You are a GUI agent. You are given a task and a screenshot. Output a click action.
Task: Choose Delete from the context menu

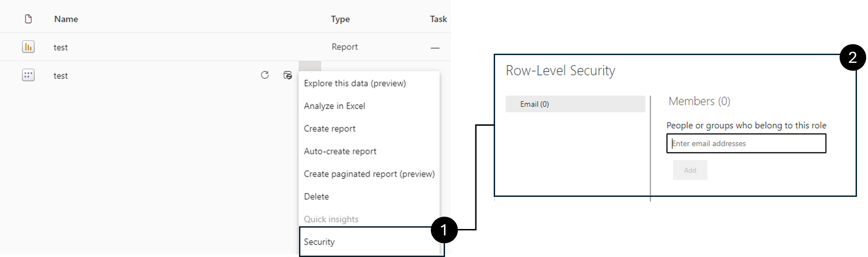(316, 196)
